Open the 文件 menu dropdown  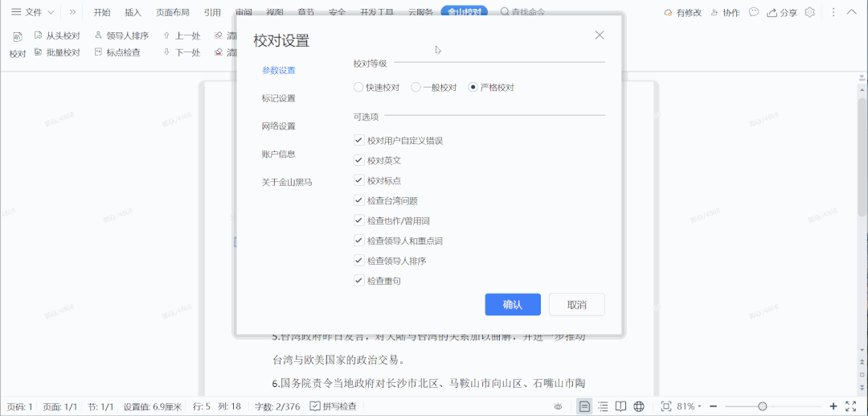[33, 12]
